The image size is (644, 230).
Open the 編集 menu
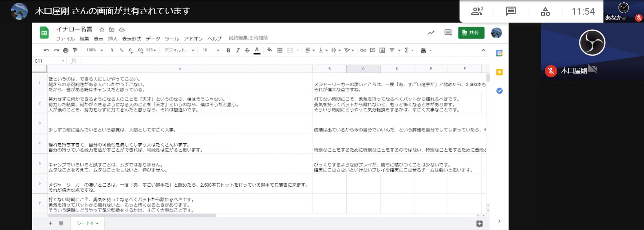[x=84, y=39]
